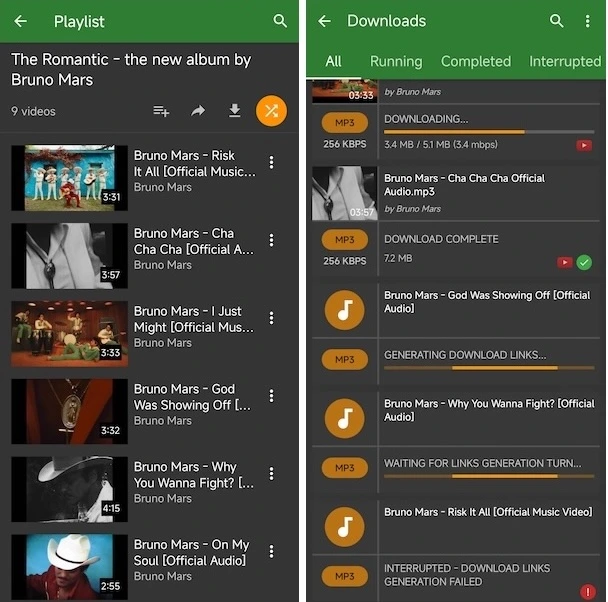This screenshot has width=608, height=602.
Task: Select 'Risk It All [Official Music Video]' download
Action: coord(488,512)
